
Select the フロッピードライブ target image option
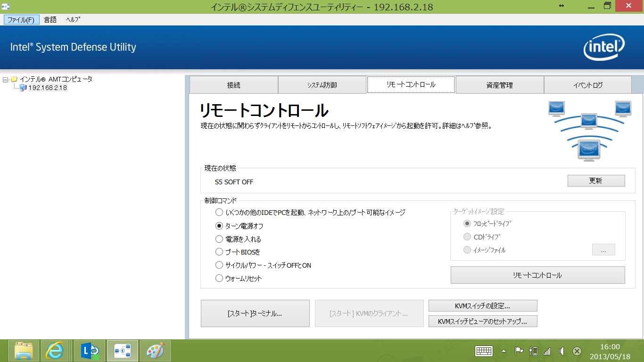click(467, 223)
